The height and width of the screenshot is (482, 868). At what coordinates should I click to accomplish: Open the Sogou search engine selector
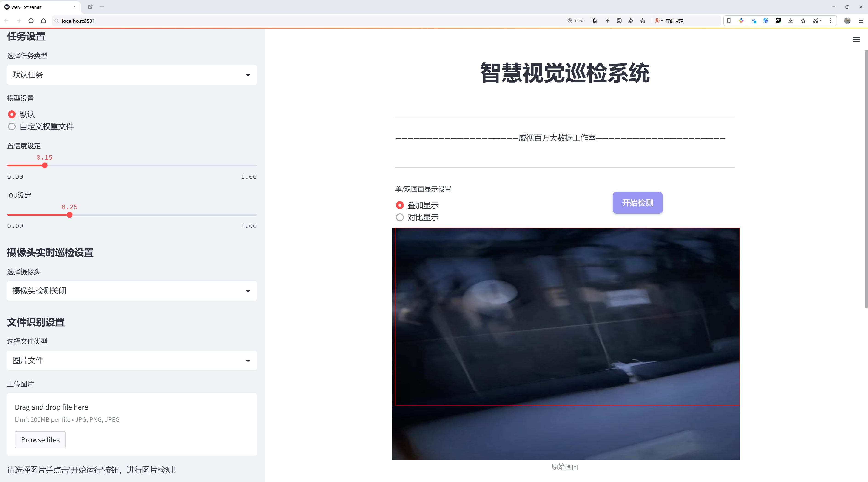(658, 20)
